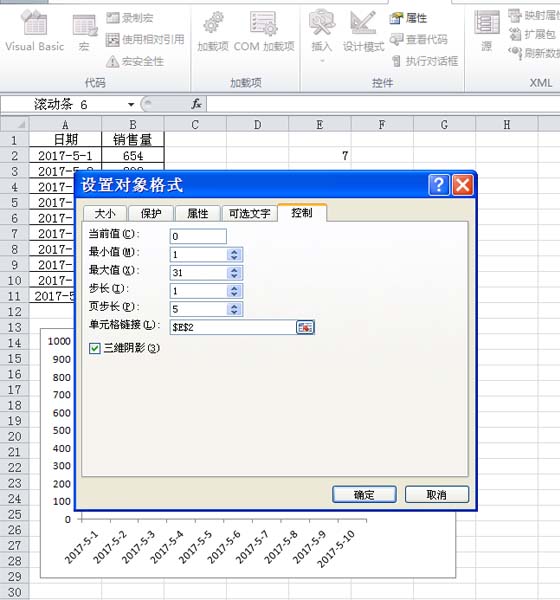Select column B header

(133, 125)
